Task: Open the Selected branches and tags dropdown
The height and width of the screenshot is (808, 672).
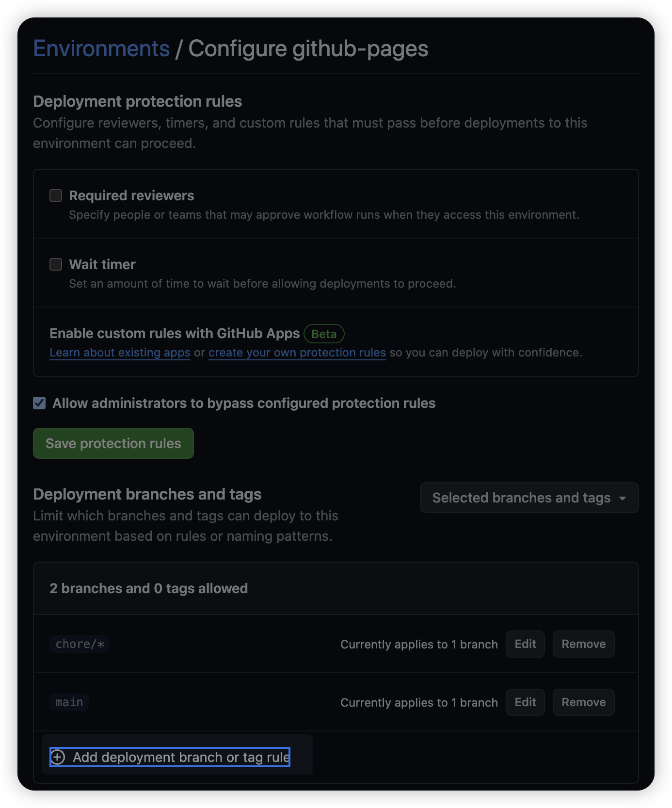Action: [521, 498]
